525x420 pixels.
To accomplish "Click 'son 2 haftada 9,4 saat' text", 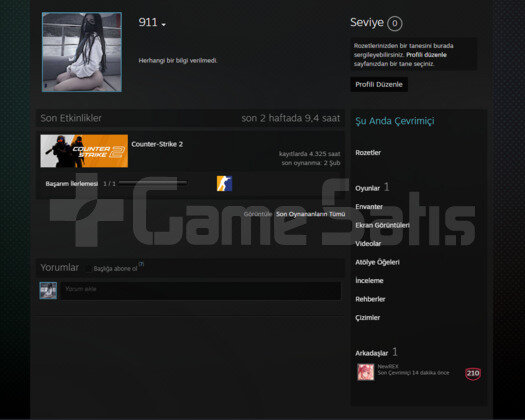I will 291,118.
